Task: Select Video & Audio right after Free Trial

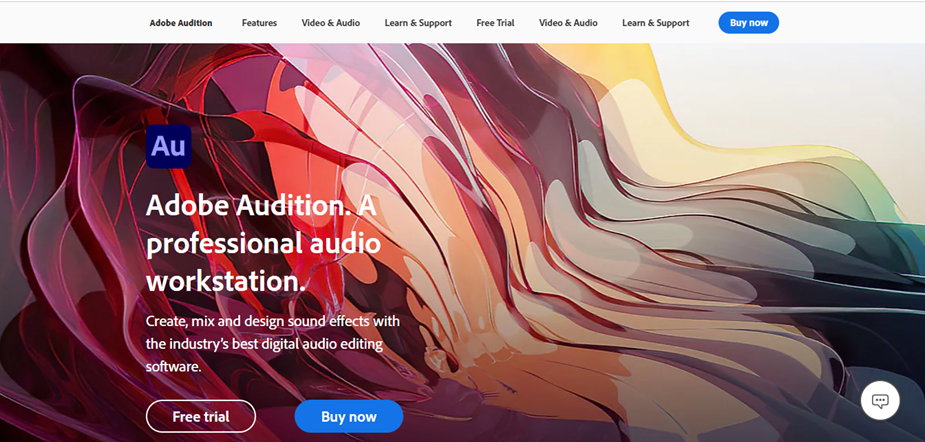Action: coord(568,23)
